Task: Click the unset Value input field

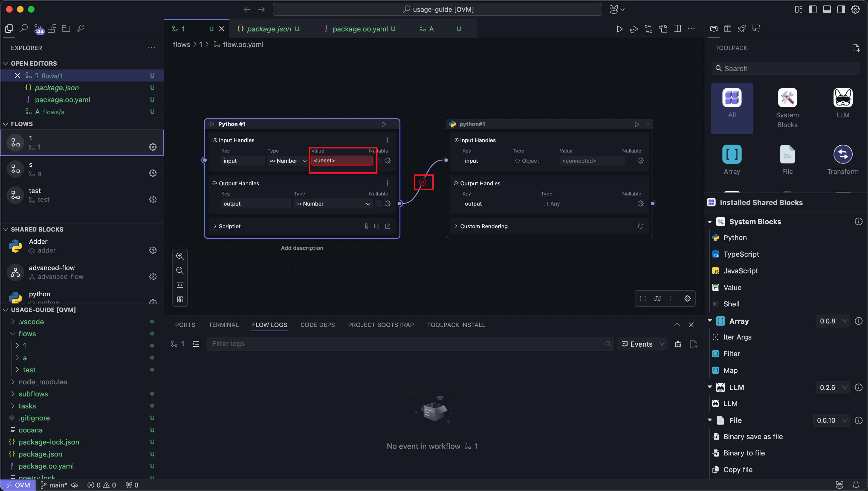Action: coord(342,161)
